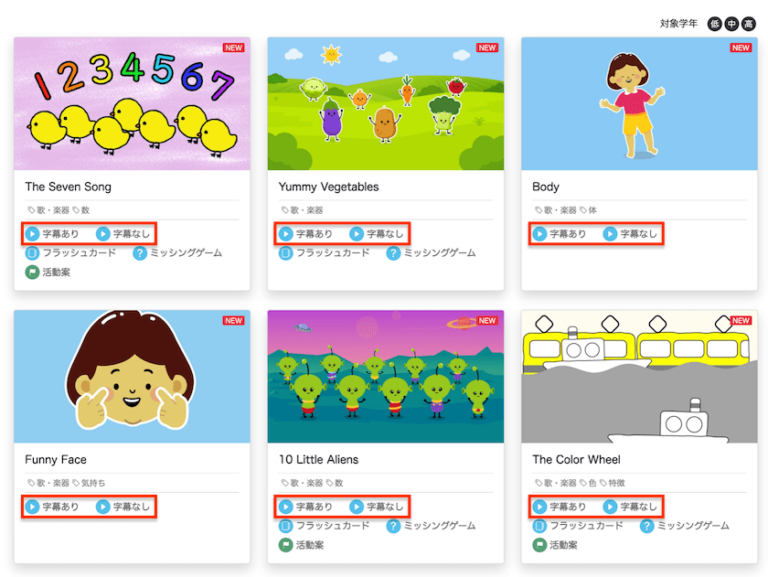
Task: Toggle the 高 grade-level filter
Action: [x=748, y=24]
